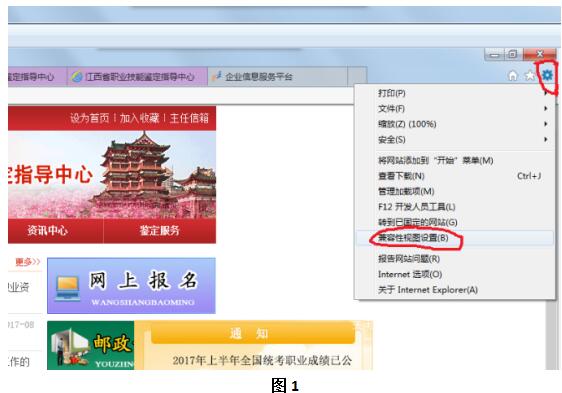Click the 加入收藏 link

coord(139,118)
